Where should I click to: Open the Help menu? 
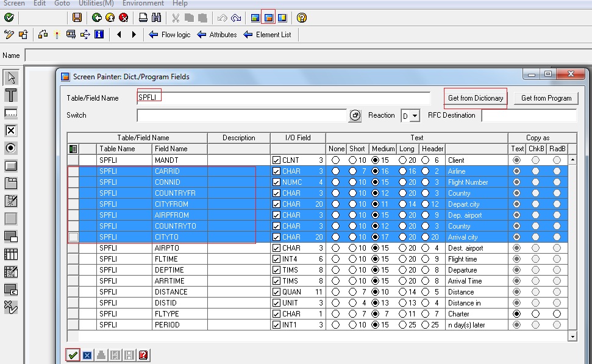pos(180,3)
